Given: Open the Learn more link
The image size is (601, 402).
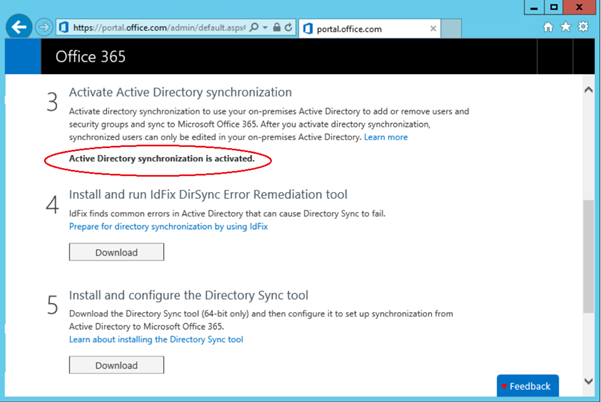Looking at the screenshot, I should coord(386,136).
